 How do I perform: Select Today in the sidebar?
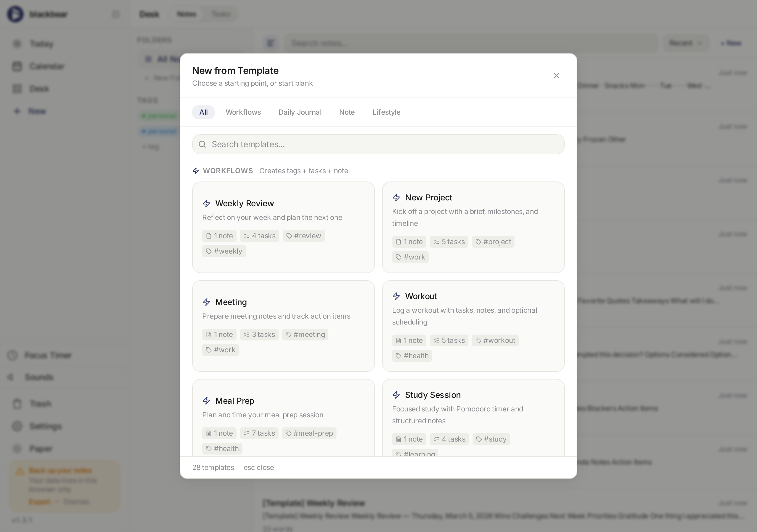point(41,44)
